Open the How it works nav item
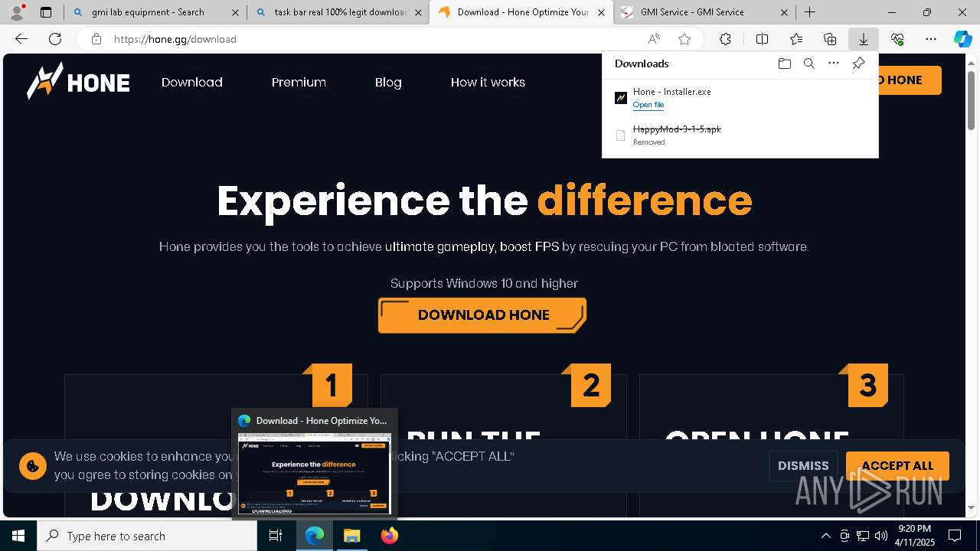 (488, 82)
